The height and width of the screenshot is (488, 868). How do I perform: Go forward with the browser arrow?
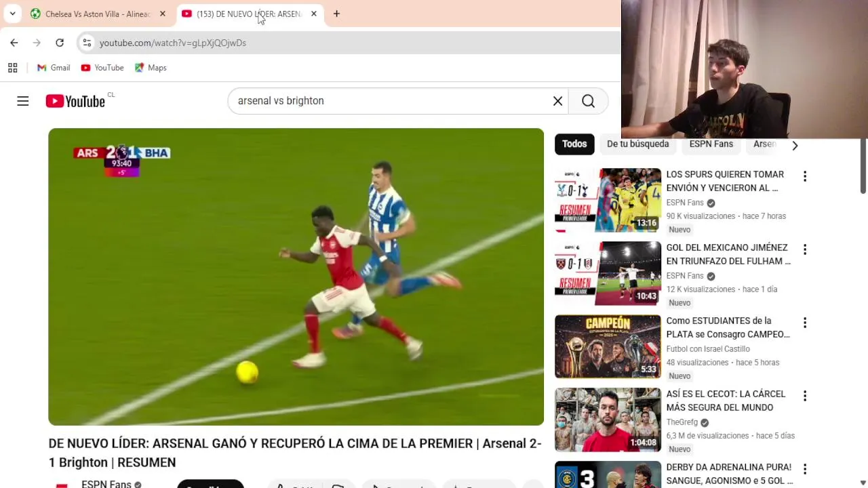(x=37, y=43)
